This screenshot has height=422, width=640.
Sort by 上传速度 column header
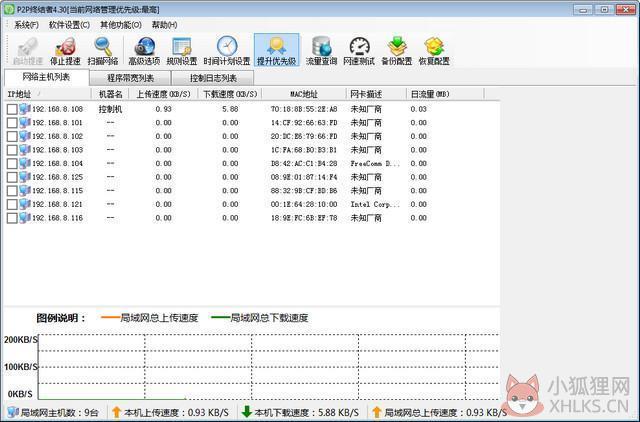[x=163, y=94]
